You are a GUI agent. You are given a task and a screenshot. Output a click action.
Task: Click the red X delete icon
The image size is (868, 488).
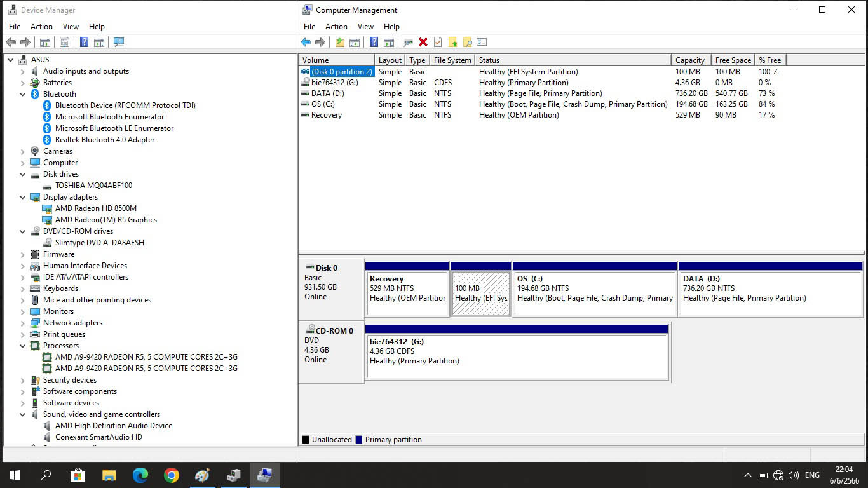423,43
